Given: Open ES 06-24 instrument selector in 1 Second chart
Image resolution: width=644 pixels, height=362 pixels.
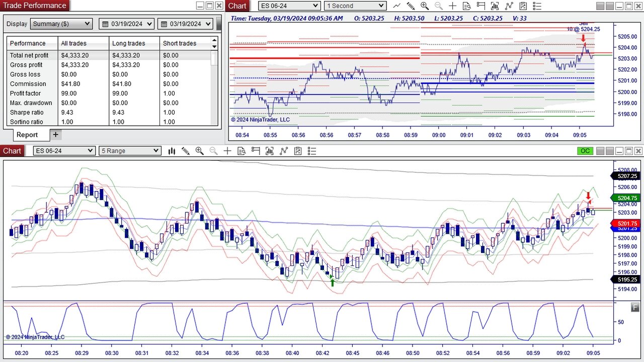Looking at the screenshot, I should (x=289, y=6).
